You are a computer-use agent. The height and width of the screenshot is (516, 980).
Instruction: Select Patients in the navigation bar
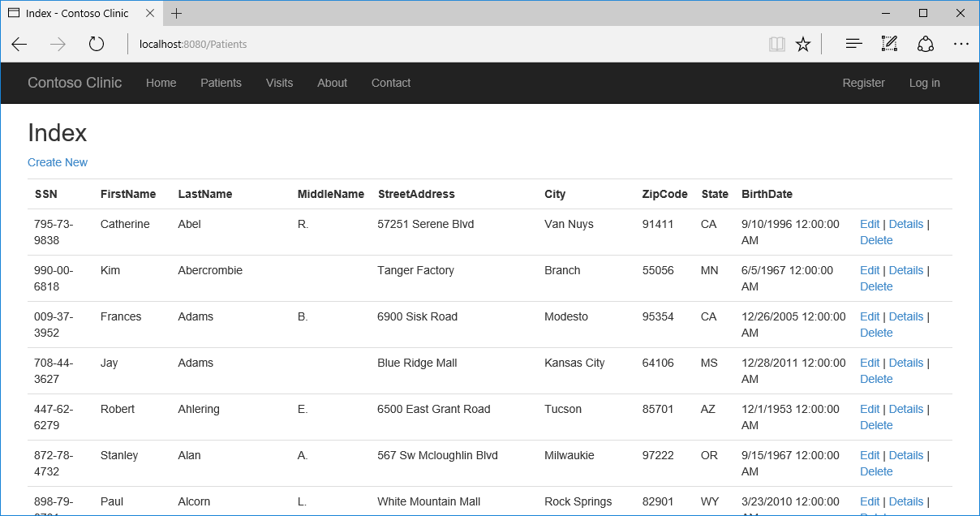(221, 83)
